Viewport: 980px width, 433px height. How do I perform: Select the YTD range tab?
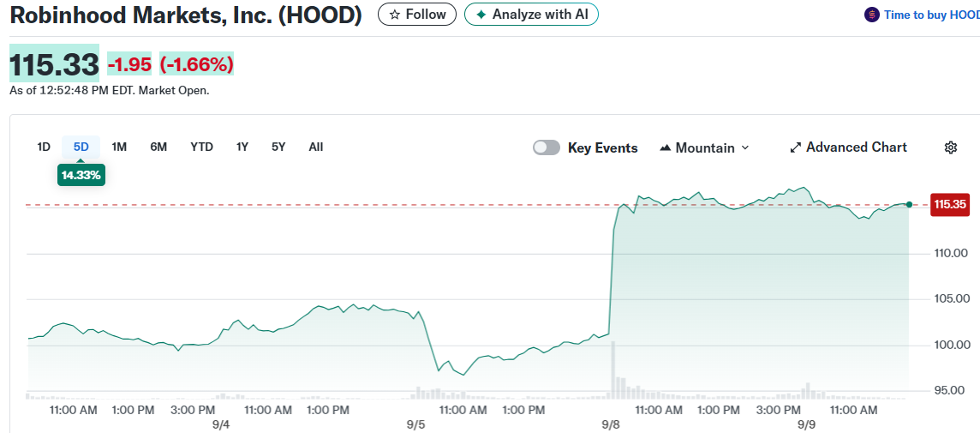pyautogui.click(x=201, y=147)
